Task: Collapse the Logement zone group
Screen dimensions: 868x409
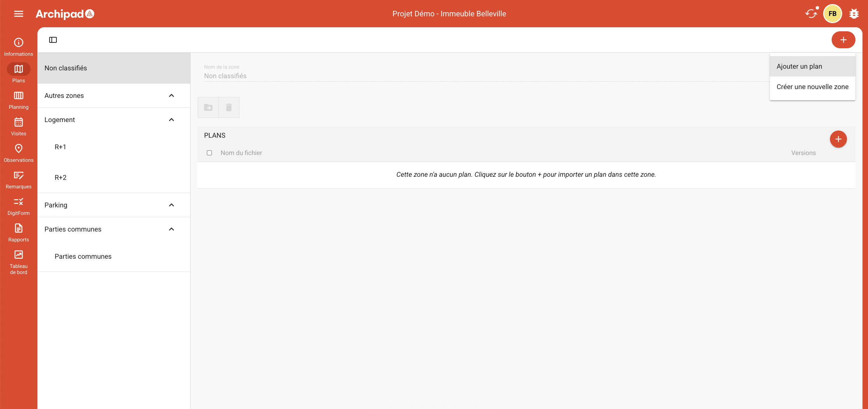Action: coord(171,120)
